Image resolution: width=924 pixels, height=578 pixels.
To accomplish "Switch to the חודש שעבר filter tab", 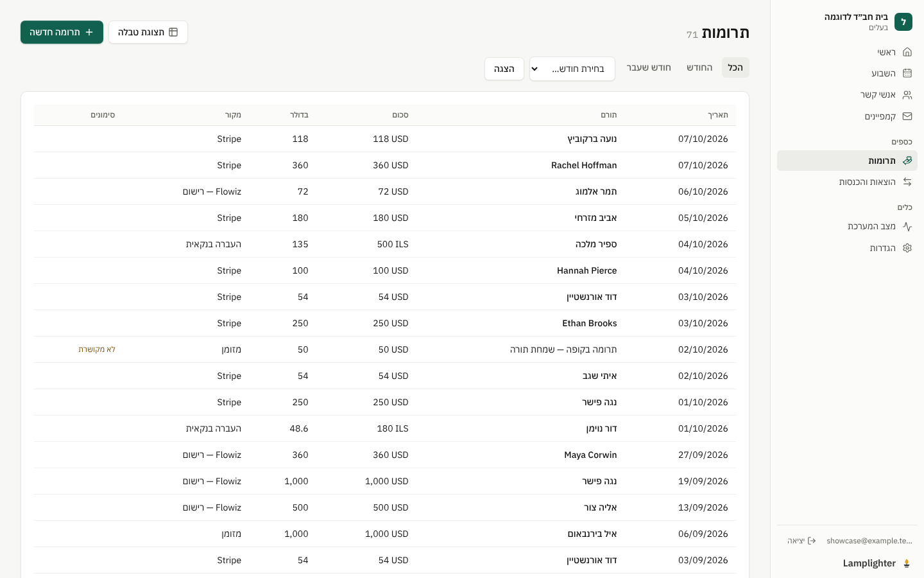I will click(649, 67).
